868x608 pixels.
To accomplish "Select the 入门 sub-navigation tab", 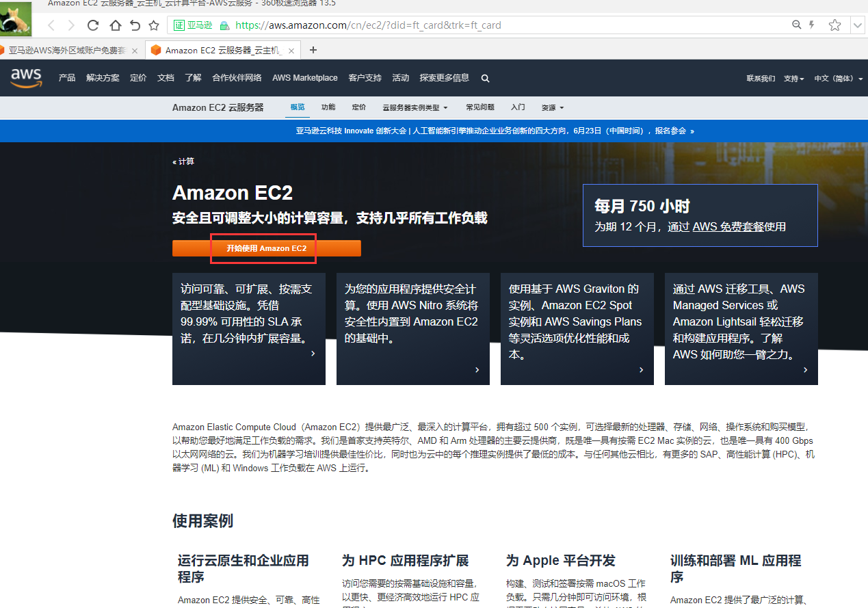I will point(518,107).
